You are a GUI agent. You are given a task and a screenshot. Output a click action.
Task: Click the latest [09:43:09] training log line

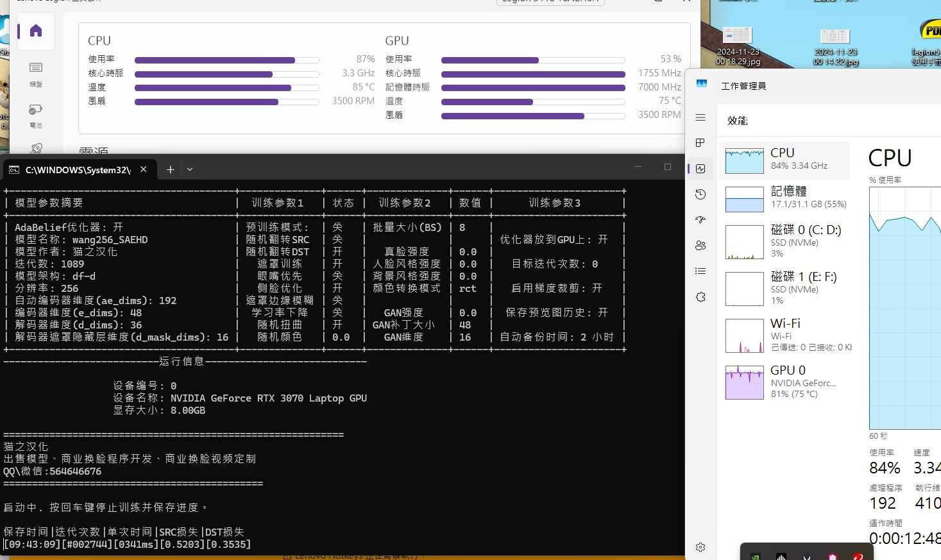(x=127, y=544)
